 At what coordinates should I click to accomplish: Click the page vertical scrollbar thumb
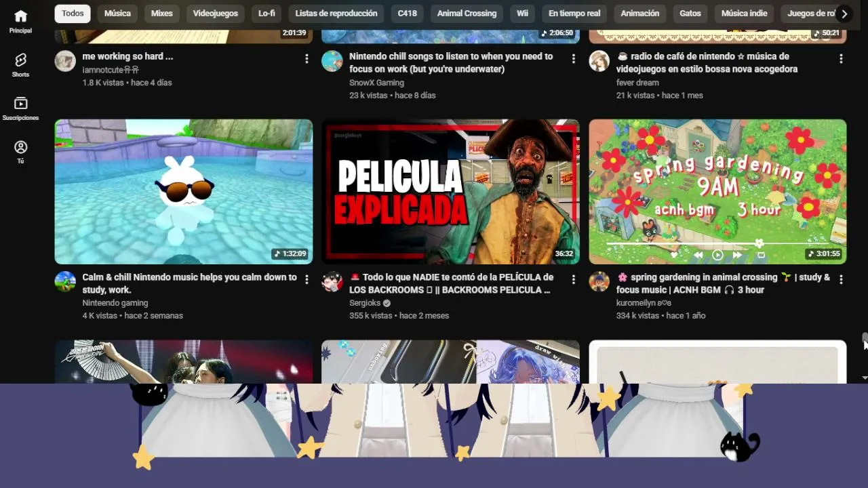point(865,339)
